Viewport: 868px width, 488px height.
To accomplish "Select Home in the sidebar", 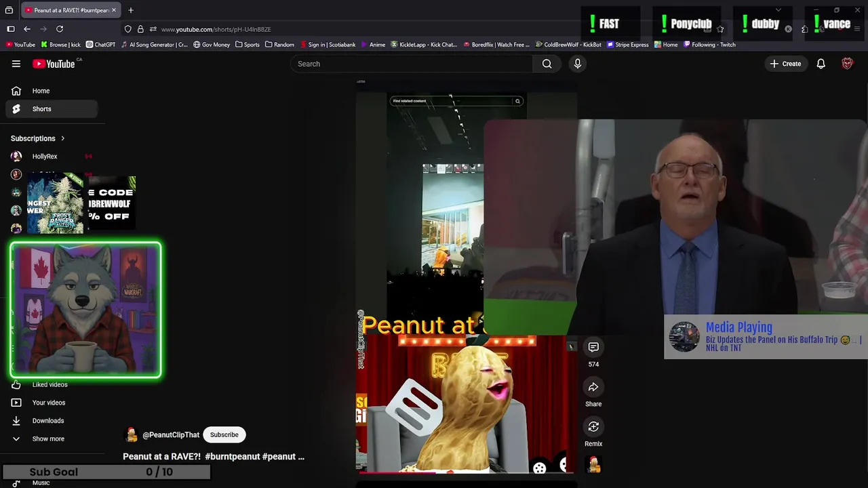I will (52, 91).
